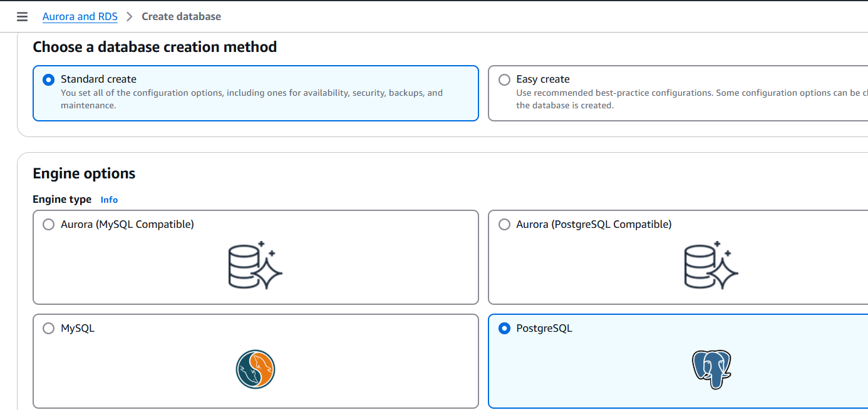Click the MySQL dolphin logo
The image size is (868, 410).
(256, 369)
